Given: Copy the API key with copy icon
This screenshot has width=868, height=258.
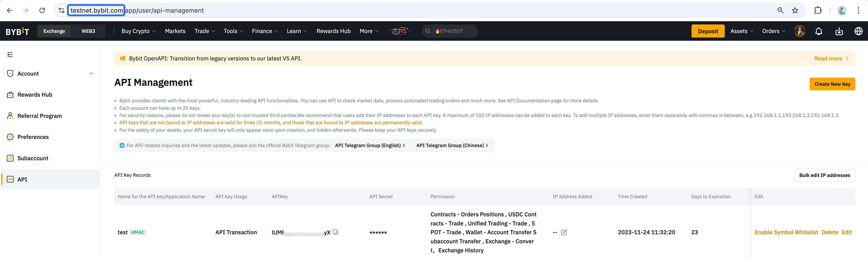Looking at the screenshot, I should point(335,232).
